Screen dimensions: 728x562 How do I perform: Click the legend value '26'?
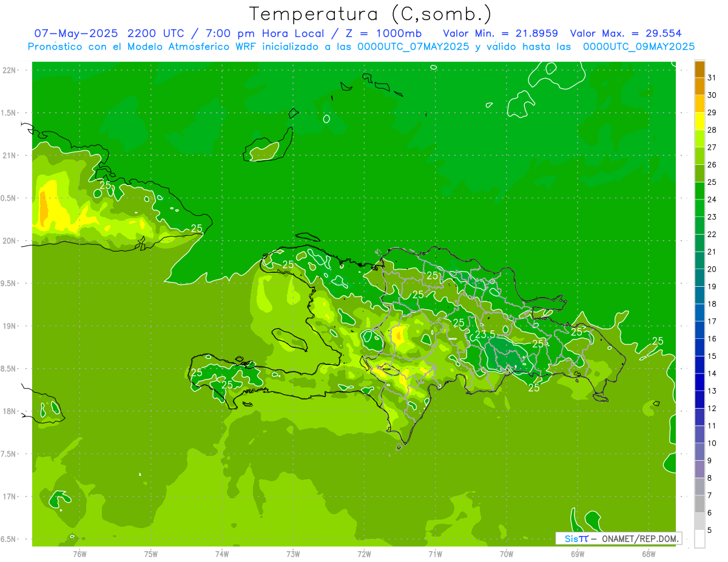click(x=712, y=164)
